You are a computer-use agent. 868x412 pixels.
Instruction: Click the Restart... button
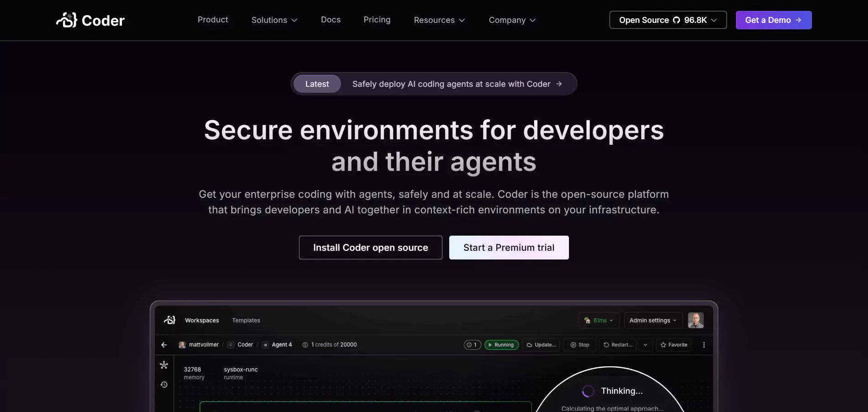pos(618,345)
